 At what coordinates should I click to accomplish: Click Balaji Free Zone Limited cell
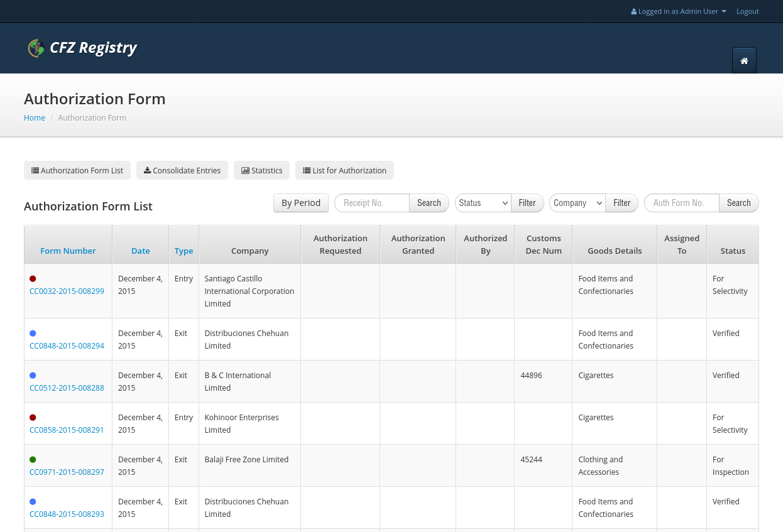249,465
